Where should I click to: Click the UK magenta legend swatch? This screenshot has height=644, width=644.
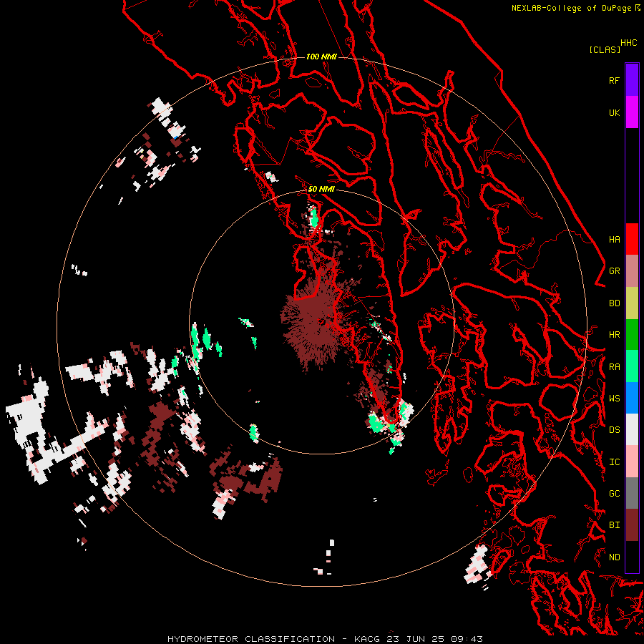pos(632,112)
